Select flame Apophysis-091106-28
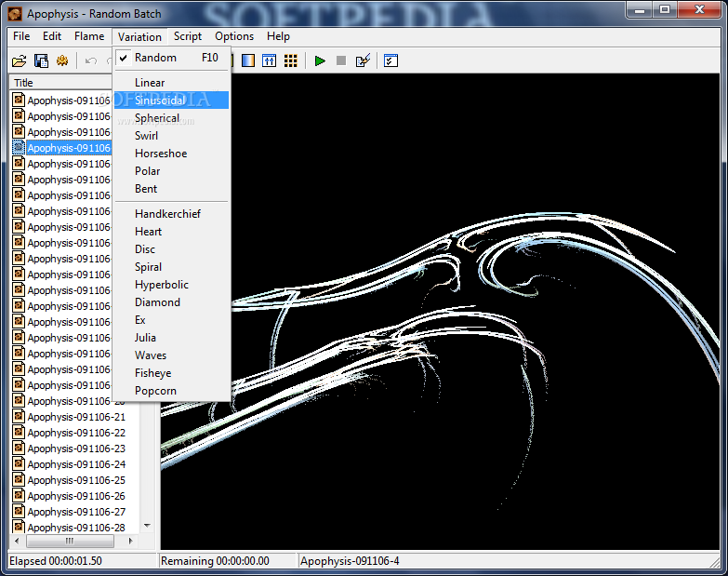This screenshot has height=576, width=728. click(76, 528)
